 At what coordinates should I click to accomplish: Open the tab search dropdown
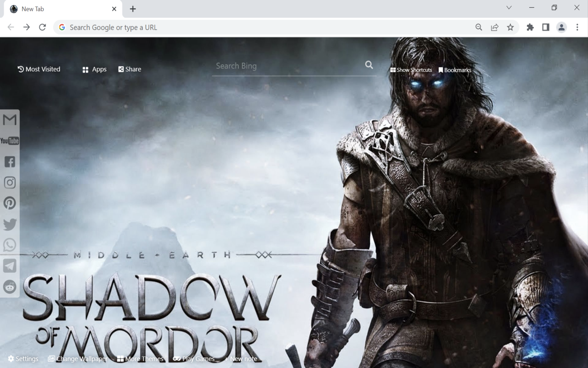click(x=509, y=8)
